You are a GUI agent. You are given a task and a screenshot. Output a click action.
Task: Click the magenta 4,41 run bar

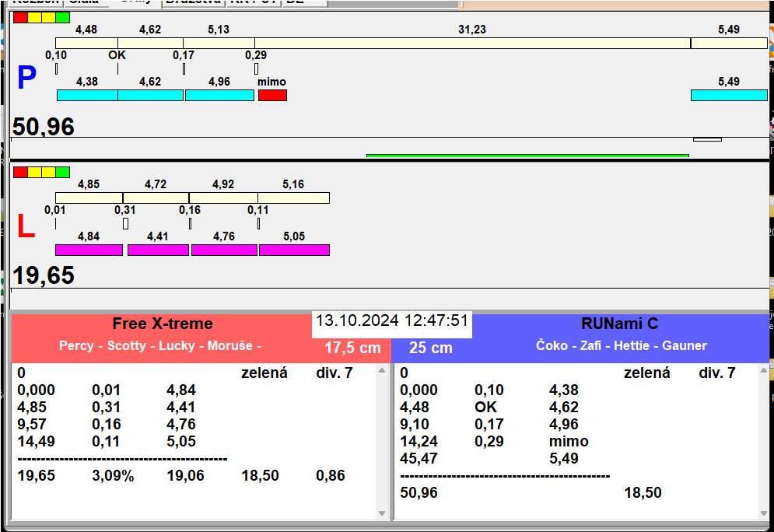coord(158,250)
